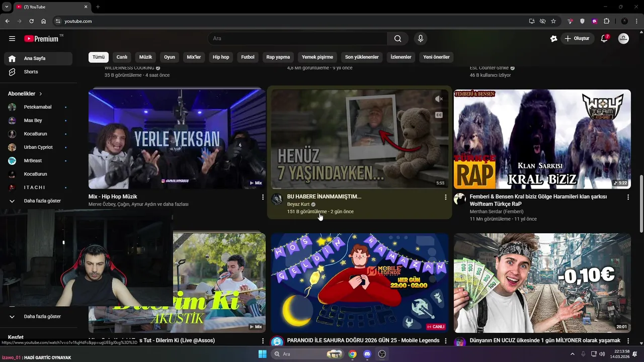Open more options for BU HABERE İNANMAMIŞTIM
The image size is (644, 362).
(x=445, y=197)
